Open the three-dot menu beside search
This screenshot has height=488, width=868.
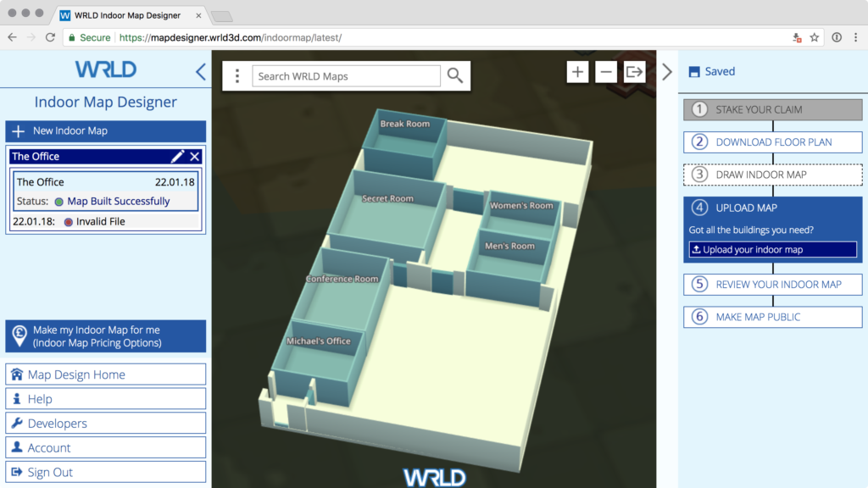(x=237, y=75)
